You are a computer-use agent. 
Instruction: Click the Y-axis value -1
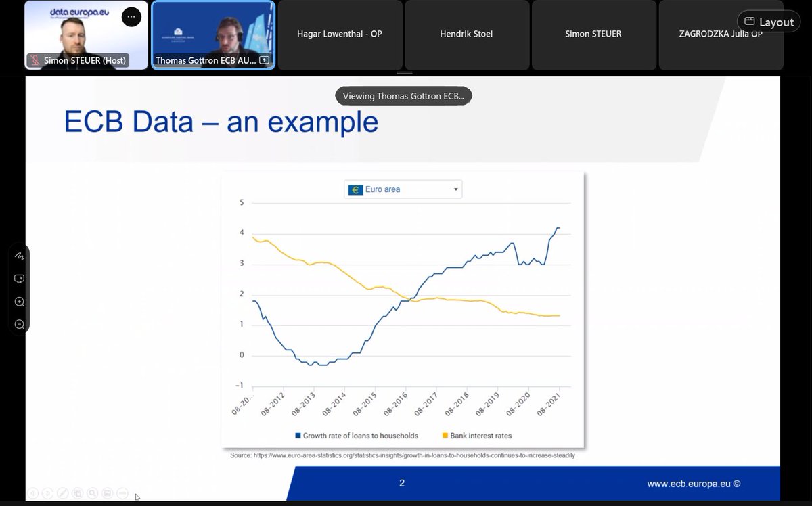(240, 386)
